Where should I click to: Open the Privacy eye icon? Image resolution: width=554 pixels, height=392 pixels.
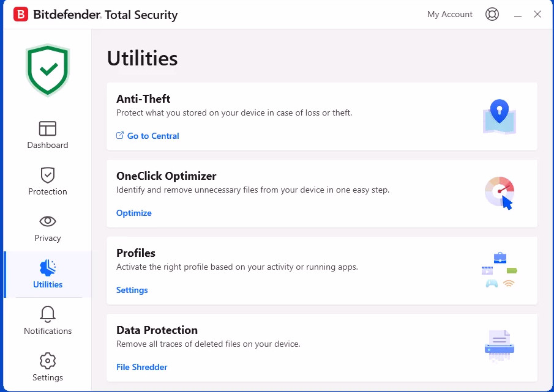coord(48,221)
